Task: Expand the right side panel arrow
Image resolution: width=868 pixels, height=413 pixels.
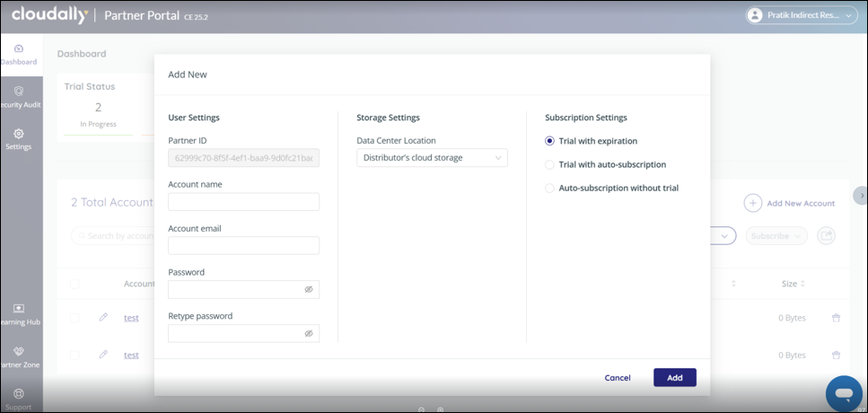Action: [x=861, y=196]
